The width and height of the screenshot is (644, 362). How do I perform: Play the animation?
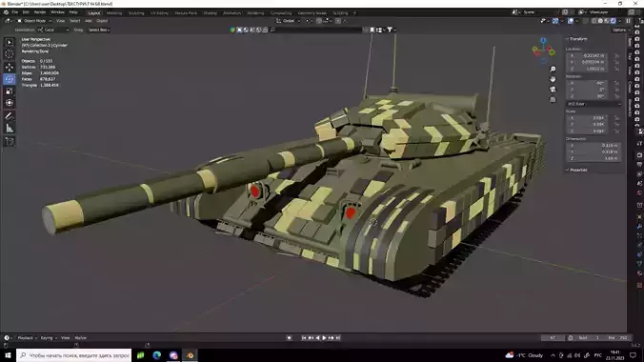pos(324,338)
